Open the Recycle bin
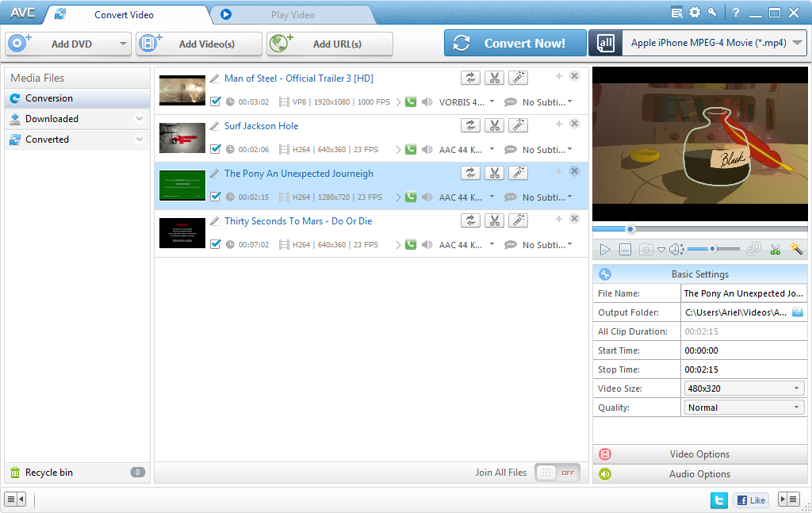Image resolution: width=812 pixels, height=513 pixels. [77, 473]
